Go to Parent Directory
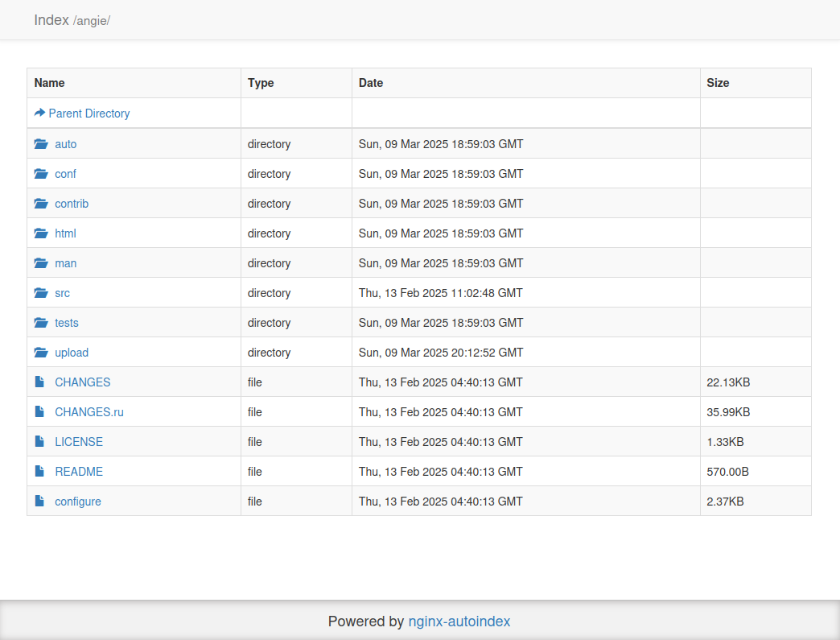This screenshot has width=840, height=640. 89,114
